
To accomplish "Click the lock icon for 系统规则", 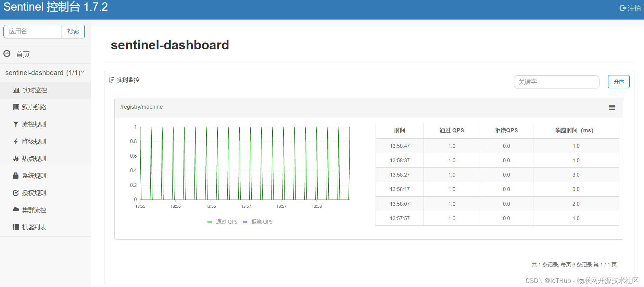I will coord(16,176).
